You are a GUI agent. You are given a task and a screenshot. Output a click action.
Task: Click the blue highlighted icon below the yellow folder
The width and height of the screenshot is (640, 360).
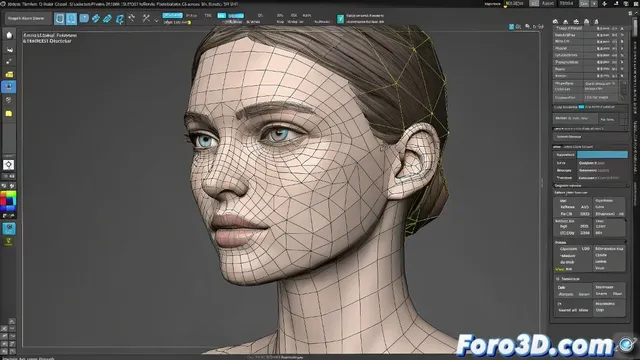pyautogui.click(x=9, y=87)
